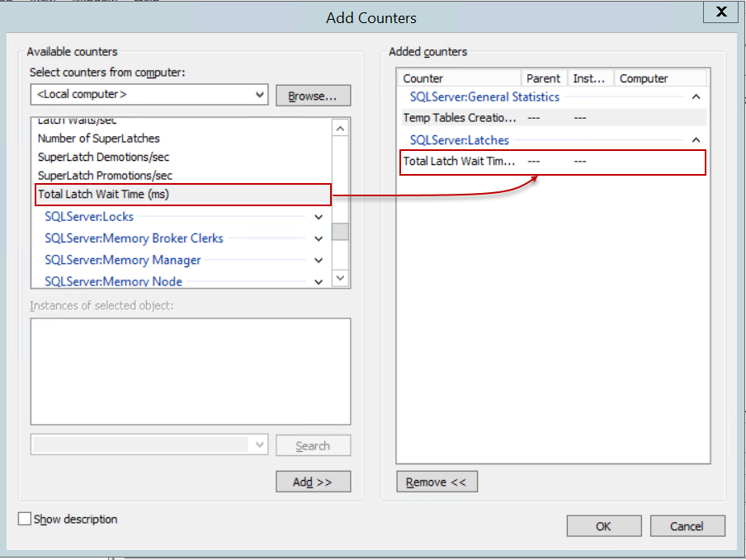Collapse SQLServer:Latches group in added counters
Screen dimensions: 746x560
[x=695, y=140]
